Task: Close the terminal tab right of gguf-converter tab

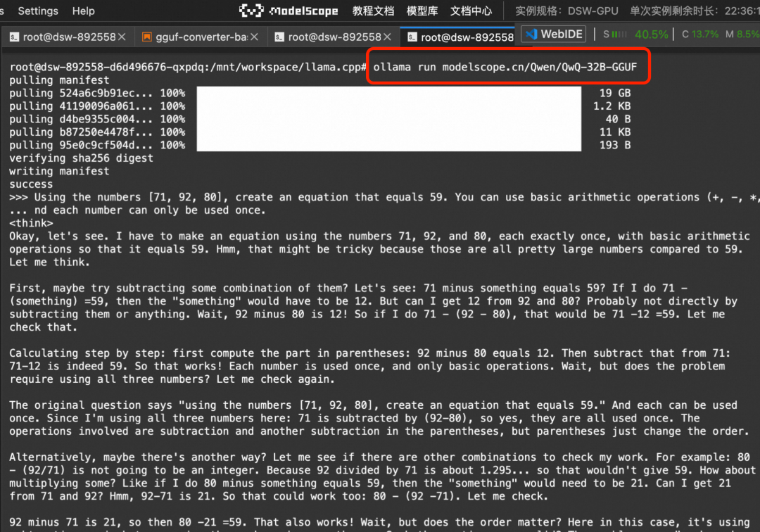Action: pos(387,37)
